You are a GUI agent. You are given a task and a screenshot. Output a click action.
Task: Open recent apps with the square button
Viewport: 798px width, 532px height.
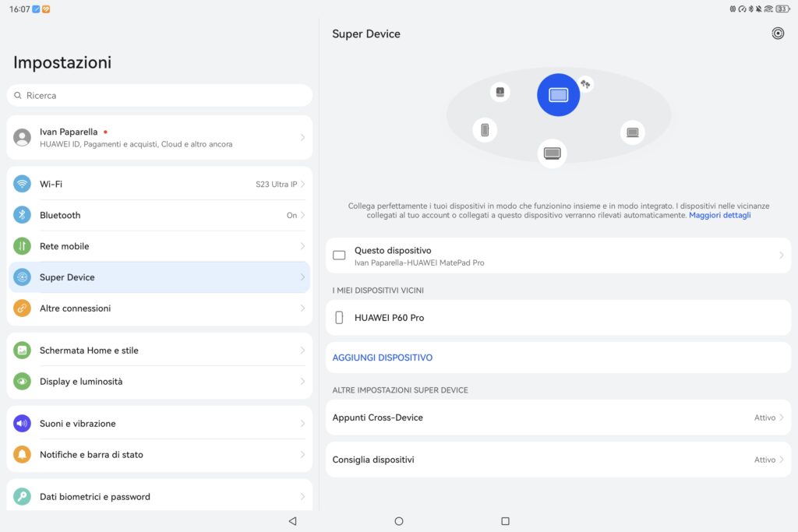tap(505, 521)
